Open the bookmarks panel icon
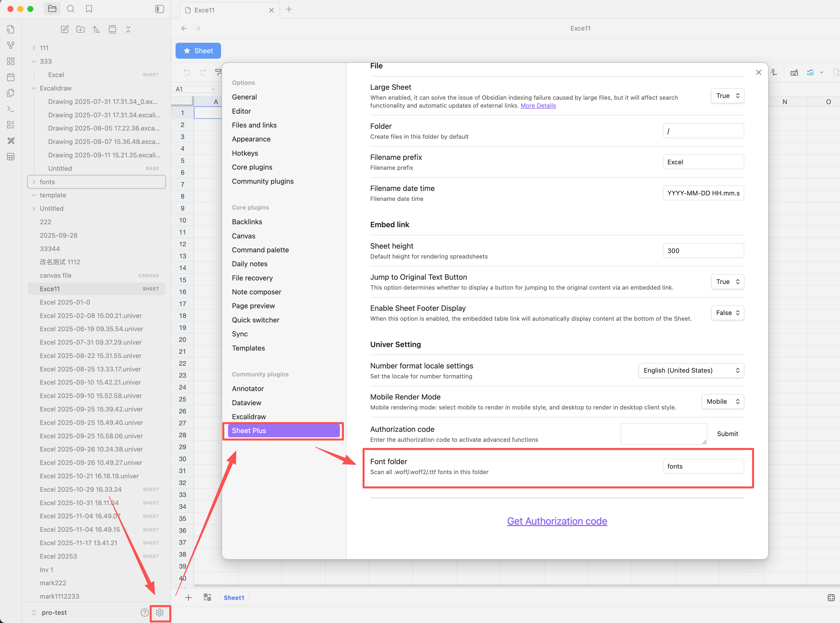 [x=89, y=9]
